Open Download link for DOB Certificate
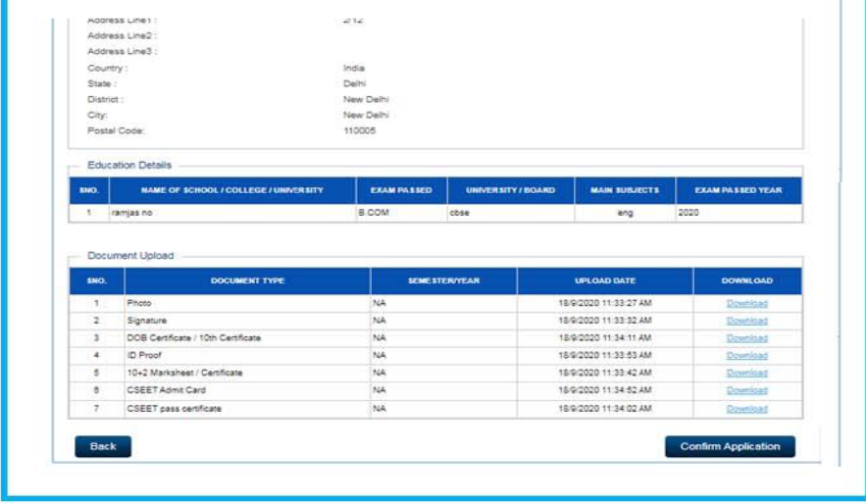This screenshot has width=866, height=504. pos(746,338)
